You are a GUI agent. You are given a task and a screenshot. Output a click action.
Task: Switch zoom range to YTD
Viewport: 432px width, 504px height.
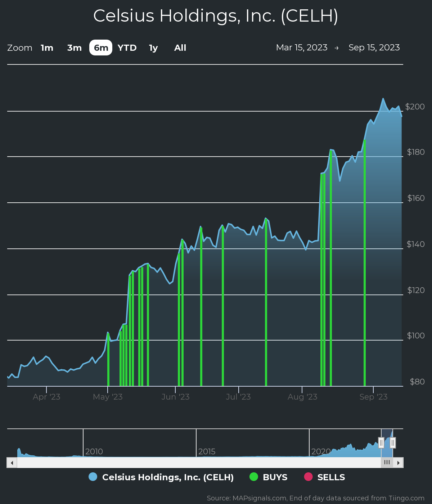coord(127,48)
